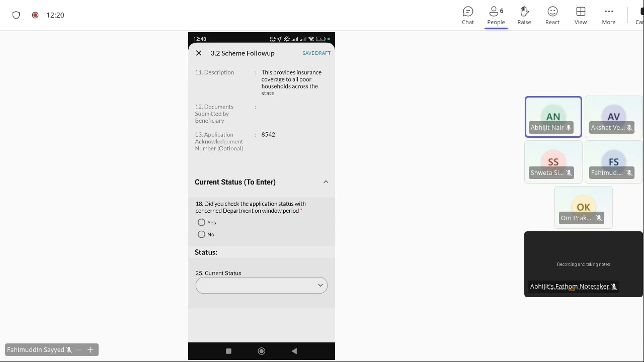Click Abhijit Nair's microphone icon
This screenshot has width=644, height=362.
[x=569, y=128]
